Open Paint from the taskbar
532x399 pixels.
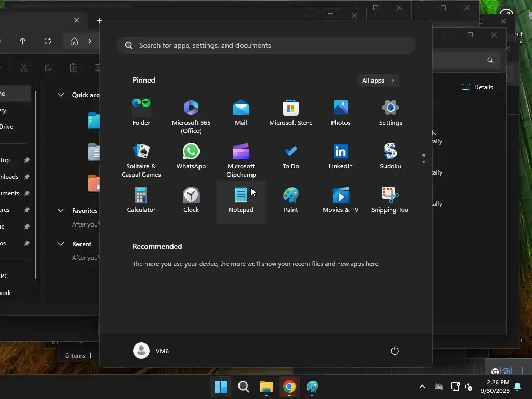312,387
